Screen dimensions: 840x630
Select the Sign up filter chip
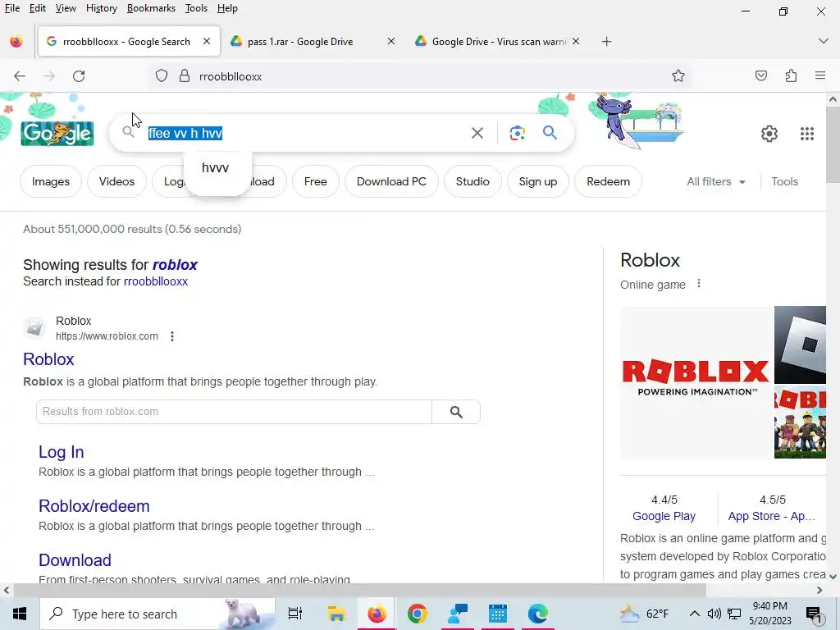(538, 181)
